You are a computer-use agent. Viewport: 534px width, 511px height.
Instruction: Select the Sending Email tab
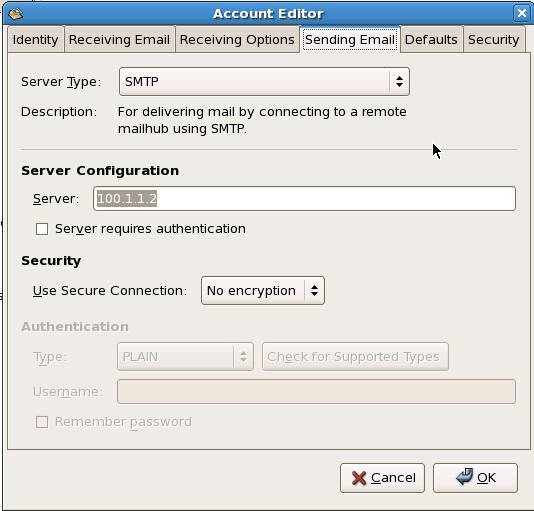click(350, 40)
